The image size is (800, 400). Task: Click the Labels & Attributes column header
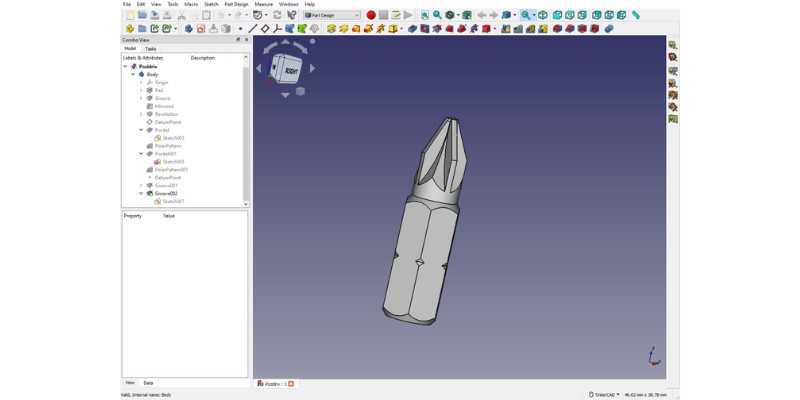[x=143, y=58]
